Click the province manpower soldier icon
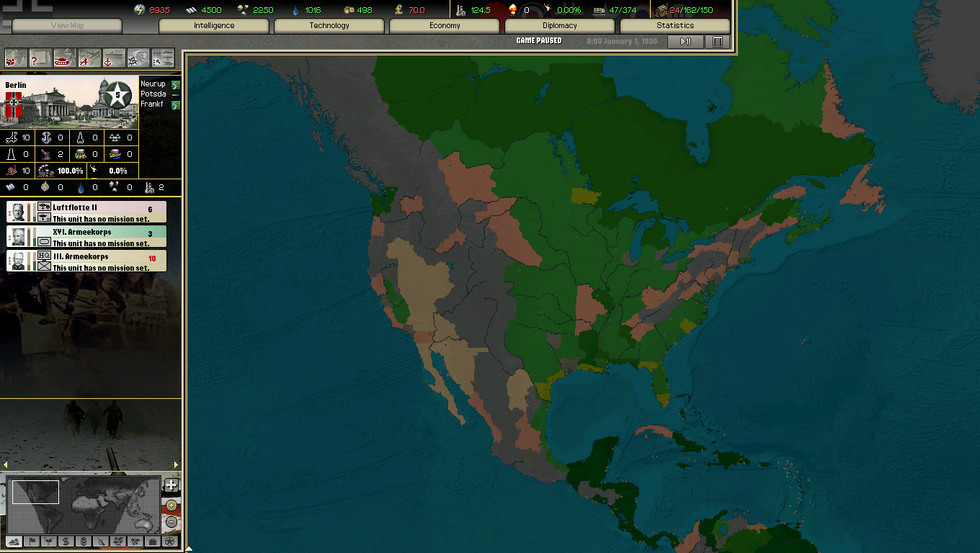The image size is (980, 553). tap(150, 187)
